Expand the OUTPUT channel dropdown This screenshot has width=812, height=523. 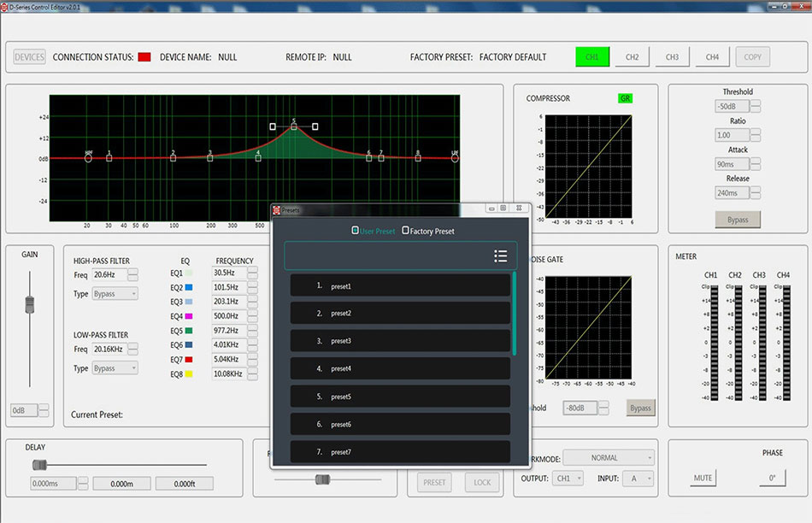pos(568,479)
